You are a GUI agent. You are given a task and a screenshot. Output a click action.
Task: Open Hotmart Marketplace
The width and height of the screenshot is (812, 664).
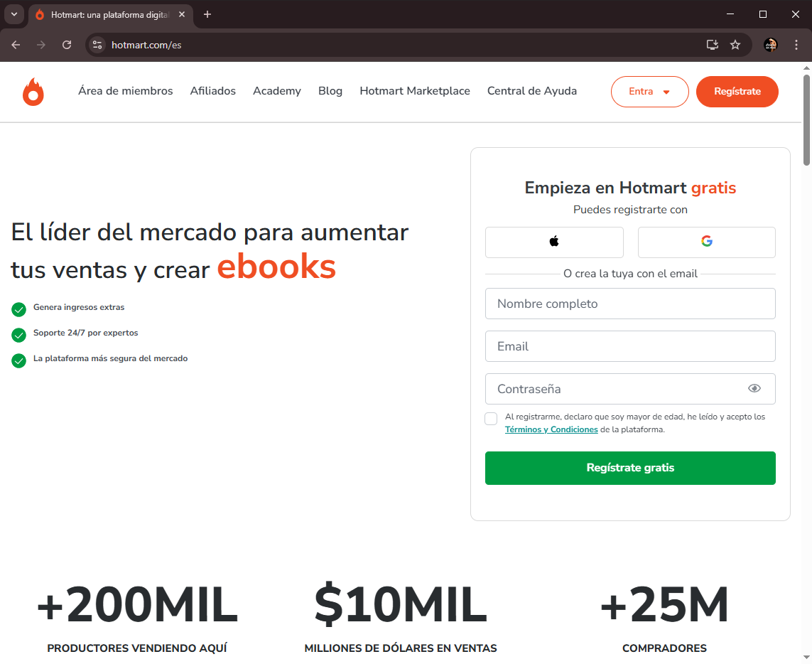pyautogui.click(x=415, y=91)
